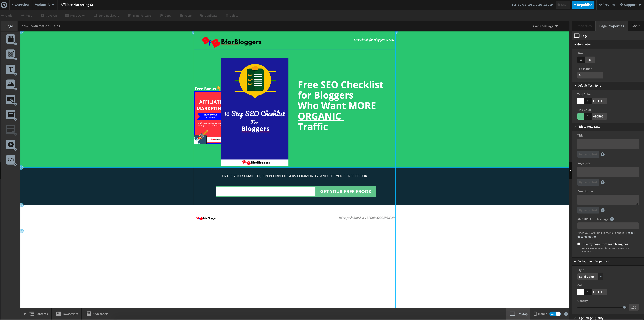Screen dimensions: 644x320
Task: Open help for the Keywords Dynamic Text
Action: click(603, 182)
